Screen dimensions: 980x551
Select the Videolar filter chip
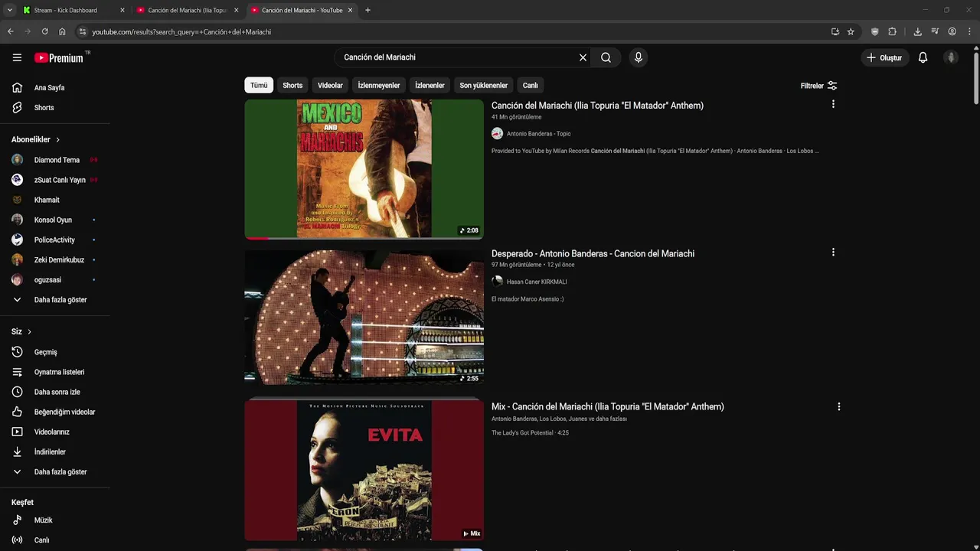coord(330,85)
